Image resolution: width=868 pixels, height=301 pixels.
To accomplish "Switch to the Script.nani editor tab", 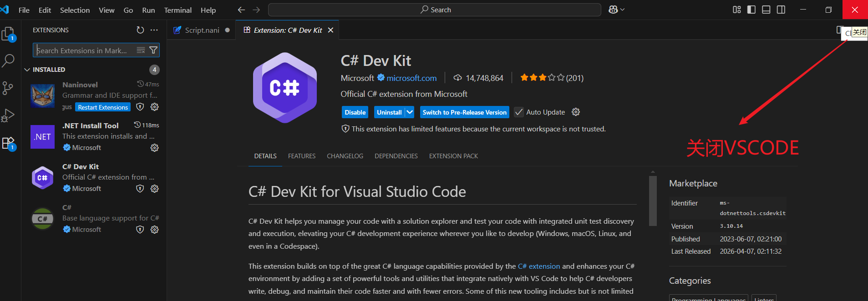I will 202,30.
